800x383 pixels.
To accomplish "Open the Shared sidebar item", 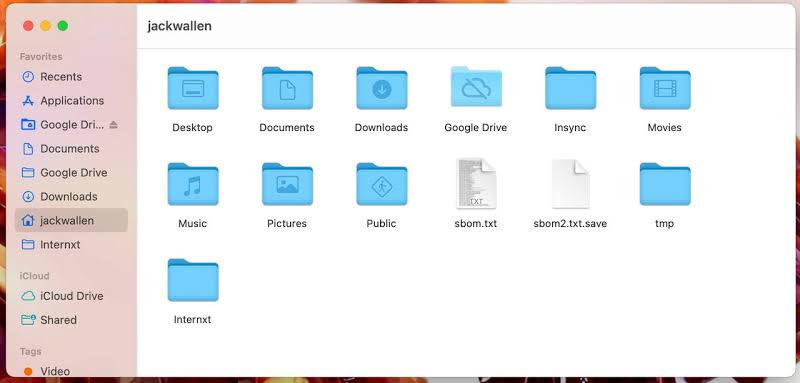I will (x=71, y=320).
